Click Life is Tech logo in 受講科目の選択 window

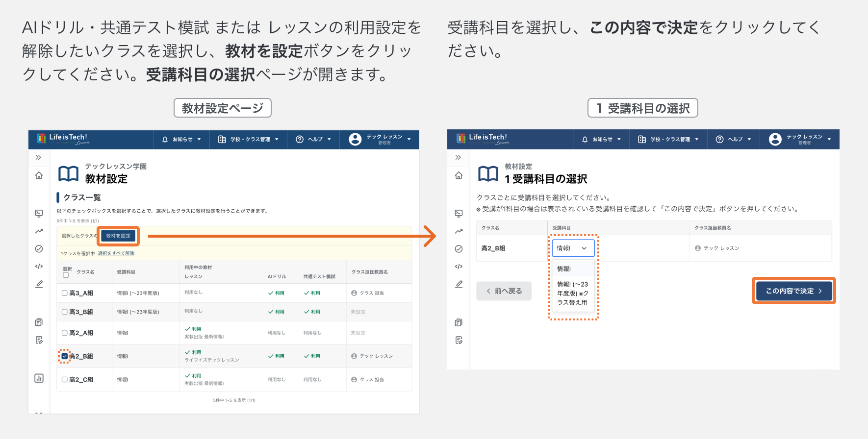coord(483,139)
